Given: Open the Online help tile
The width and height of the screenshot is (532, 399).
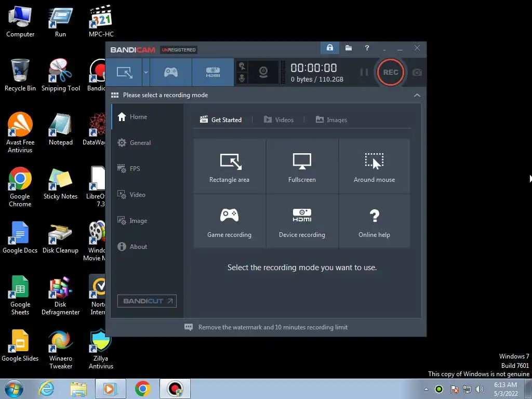Looking at the screenshot, I should point(374,221).
